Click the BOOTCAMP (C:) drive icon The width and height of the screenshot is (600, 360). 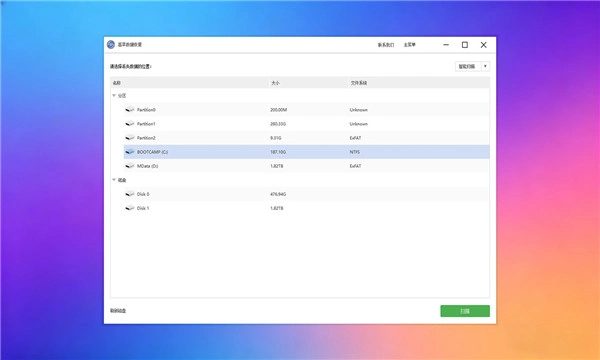click(x=130, y=152)
